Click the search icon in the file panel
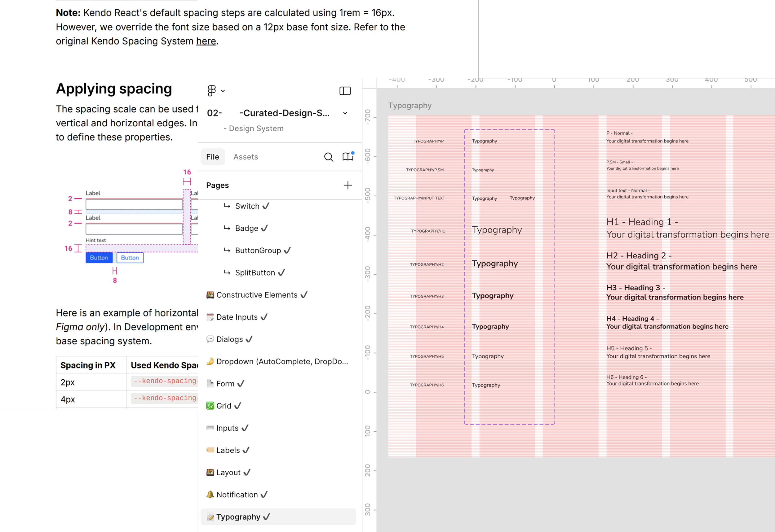 328,157
